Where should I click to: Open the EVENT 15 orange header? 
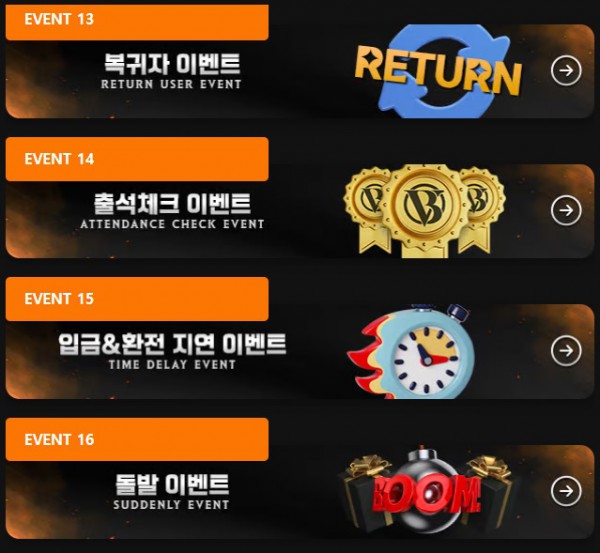(x=137, y=299)
